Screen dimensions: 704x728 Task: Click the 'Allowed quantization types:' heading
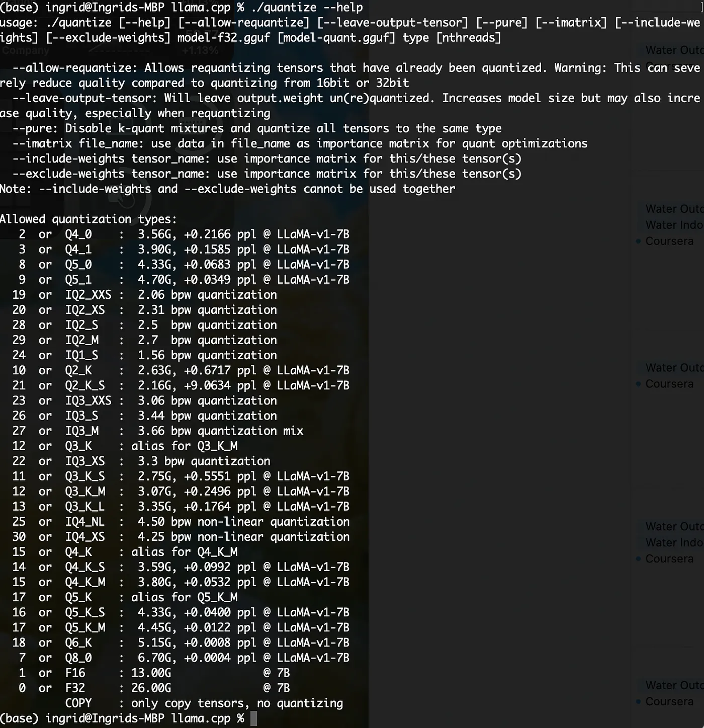pyautogui.click(x=89, y=219)
